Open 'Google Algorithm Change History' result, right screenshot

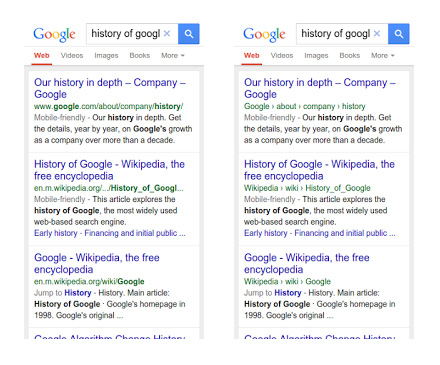[320, 337]
